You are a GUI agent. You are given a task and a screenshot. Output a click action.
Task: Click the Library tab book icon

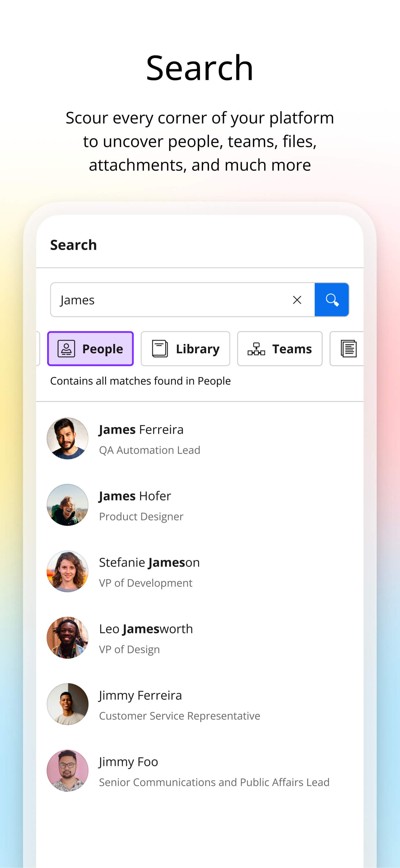160,348
